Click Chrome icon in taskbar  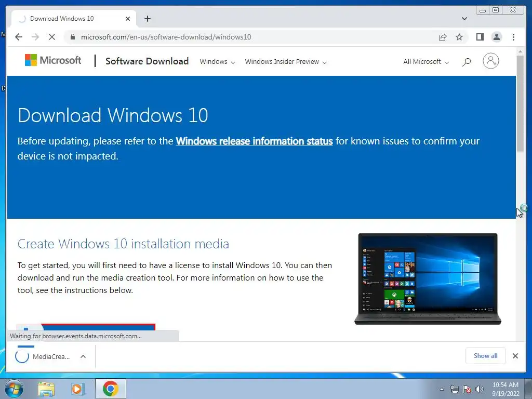click(111, 389)
